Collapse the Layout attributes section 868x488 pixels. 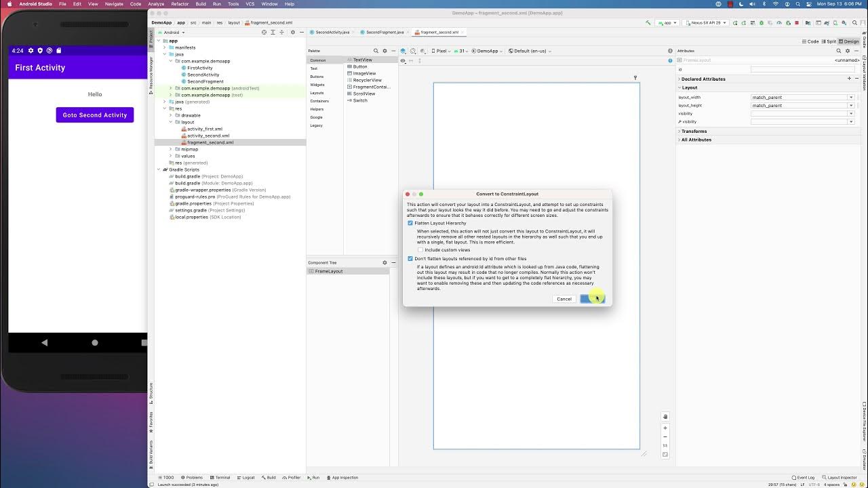[x=679, y=87]
